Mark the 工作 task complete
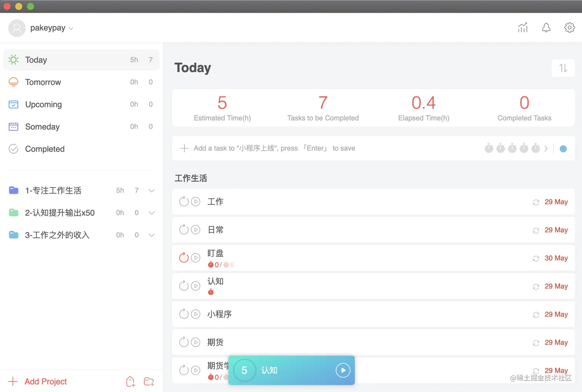This screenshot has height=392, width=582. pyautogui.click(x=184, y=201)
